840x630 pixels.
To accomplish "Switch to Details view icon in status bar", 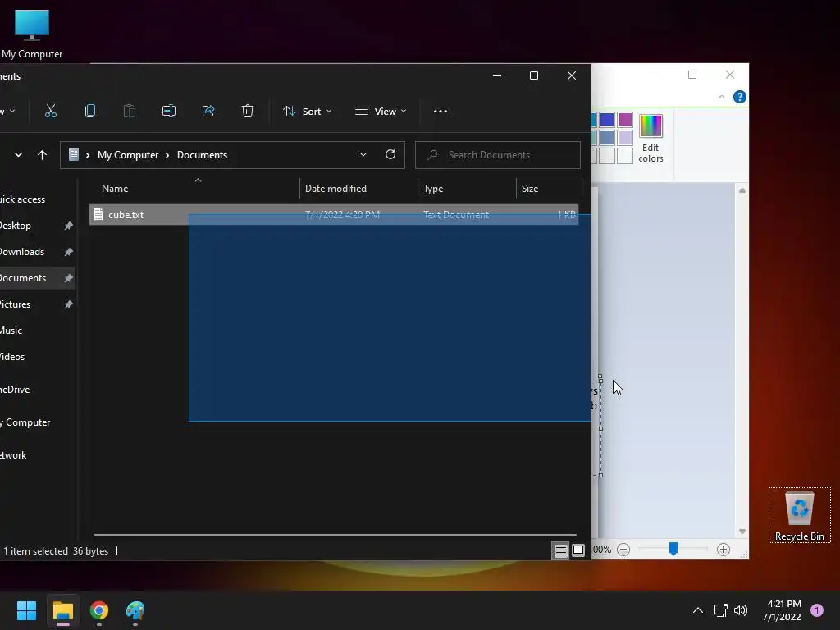I will (x=560, y=550).
